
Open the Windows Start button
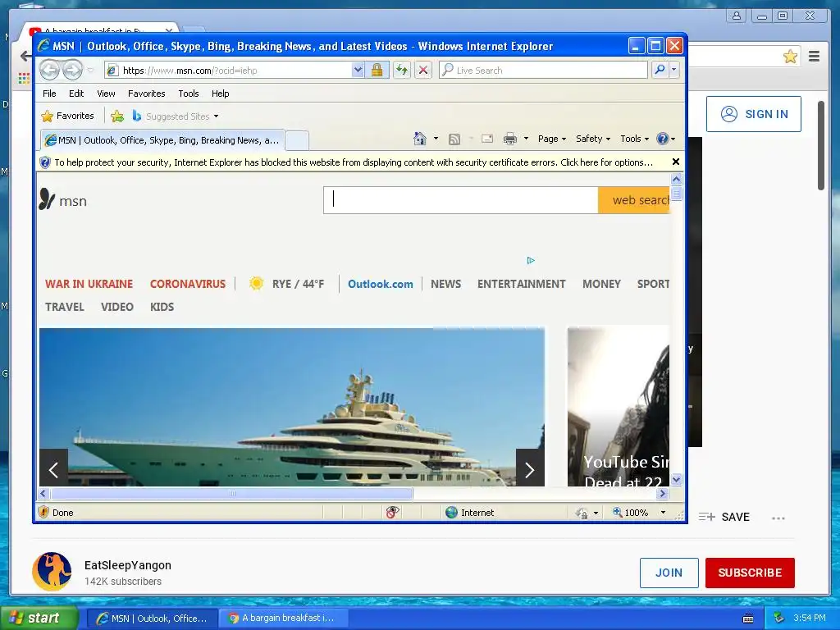pyautogui.click(x=39, y=618)
